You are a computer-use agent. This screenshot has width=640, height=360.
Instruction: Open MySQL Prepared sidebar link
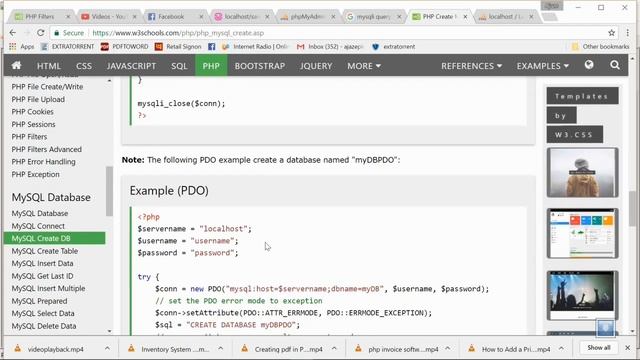point(39,301)
